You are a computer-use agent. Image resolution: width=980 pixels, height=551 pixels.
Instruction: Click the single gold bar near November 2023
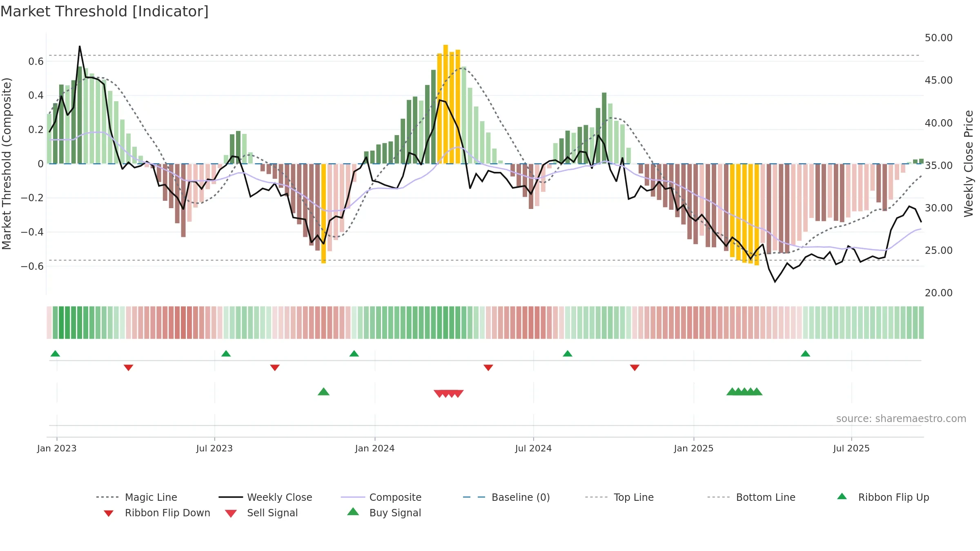(x=323, y=213)
